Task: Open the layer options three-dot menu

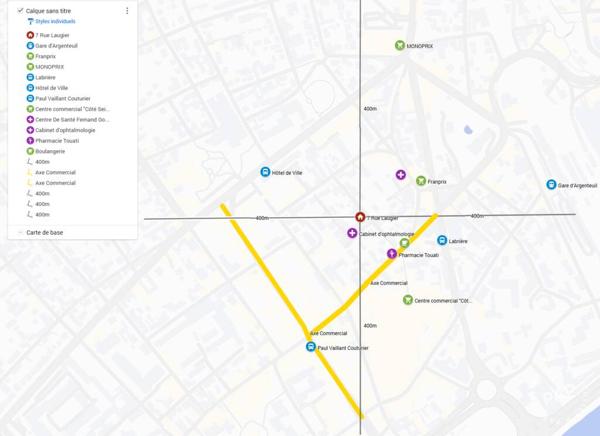Action: point(127,11)
